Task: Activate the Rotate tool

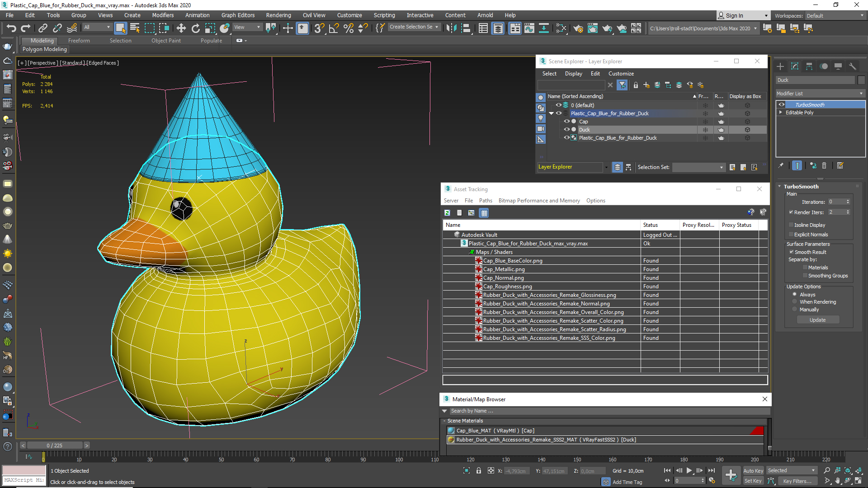Action: point(195,28)
